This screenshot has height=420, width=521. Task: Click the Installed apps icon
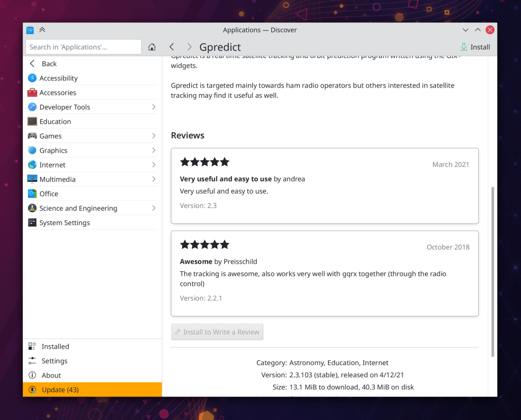point(32,347)
